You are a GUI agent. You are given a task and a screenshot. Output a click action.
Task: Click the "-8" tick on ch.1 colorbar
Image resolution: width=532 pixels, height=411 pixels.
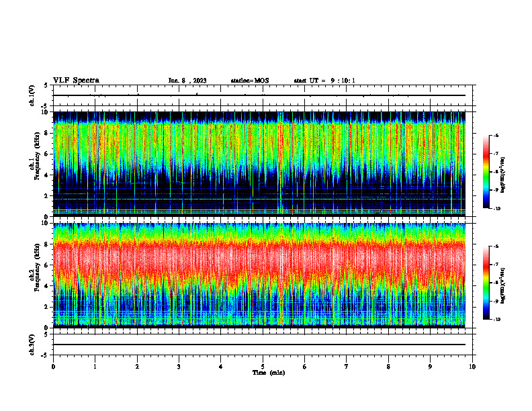point(496,172)
